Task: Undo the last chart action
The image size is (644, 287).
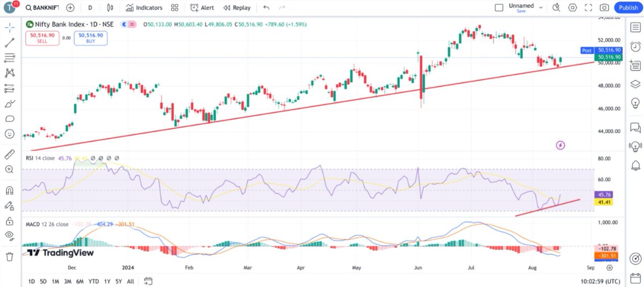Action: coord(267,8)
